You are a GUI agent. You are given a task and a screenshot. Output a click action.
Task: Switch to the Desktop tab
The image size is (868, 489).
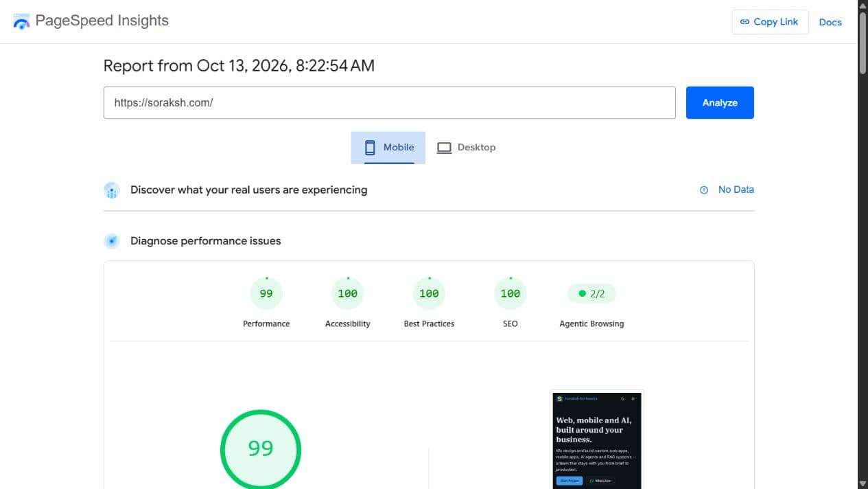pos(466,148)
